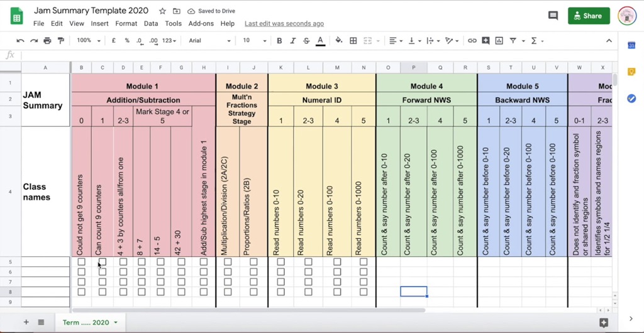The image size is (644, 333).
Task: Open Calendar side panel icon
Action: [x=631, y=45]
